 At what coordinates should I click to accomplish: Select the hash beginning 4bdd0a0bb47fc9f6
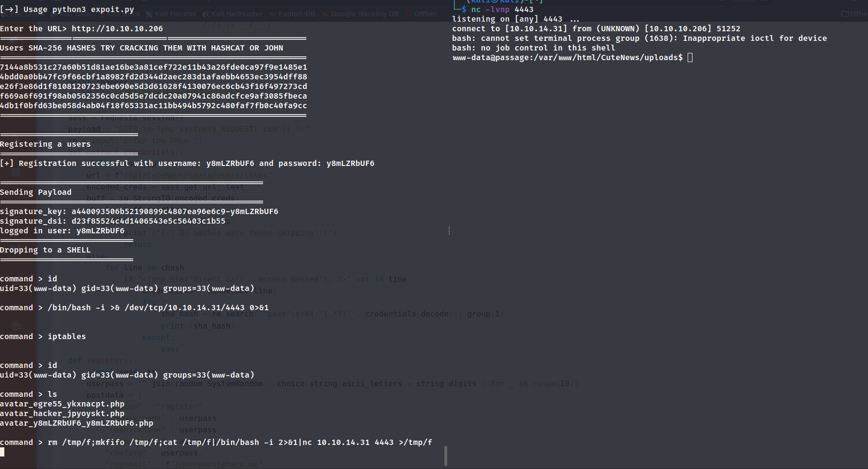153,76
